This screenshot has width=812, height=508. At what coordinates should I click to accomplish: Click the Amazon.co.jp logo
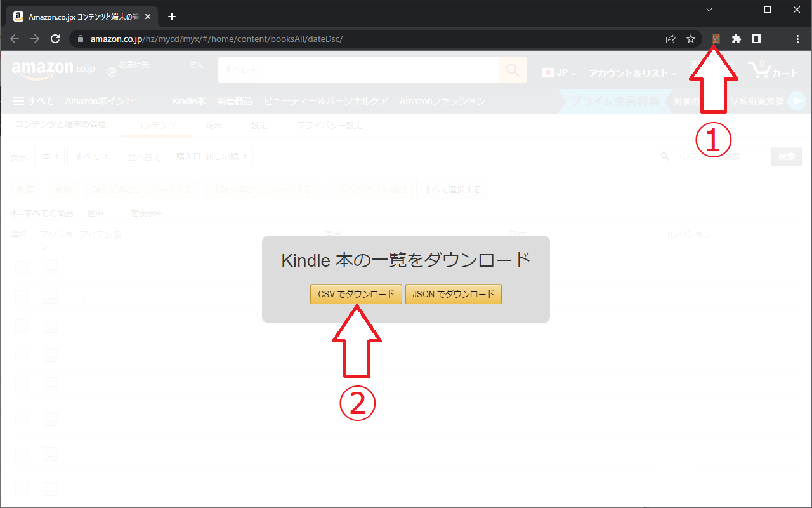point(53,69)
